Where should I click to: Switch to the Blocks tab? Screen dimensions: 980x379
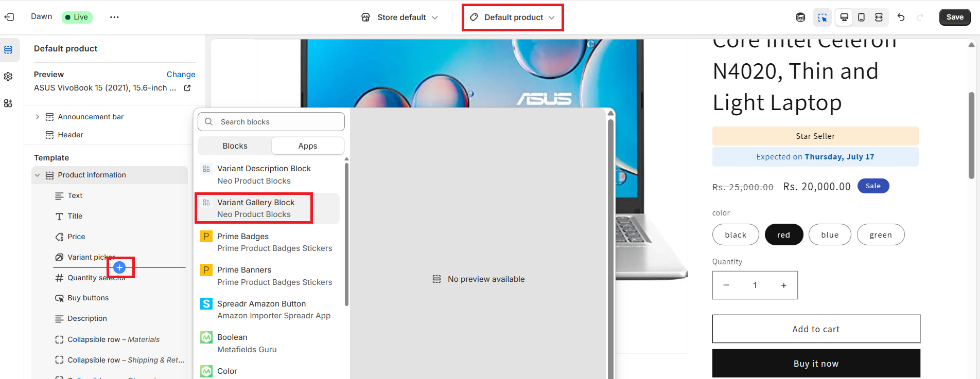(235, 146)
